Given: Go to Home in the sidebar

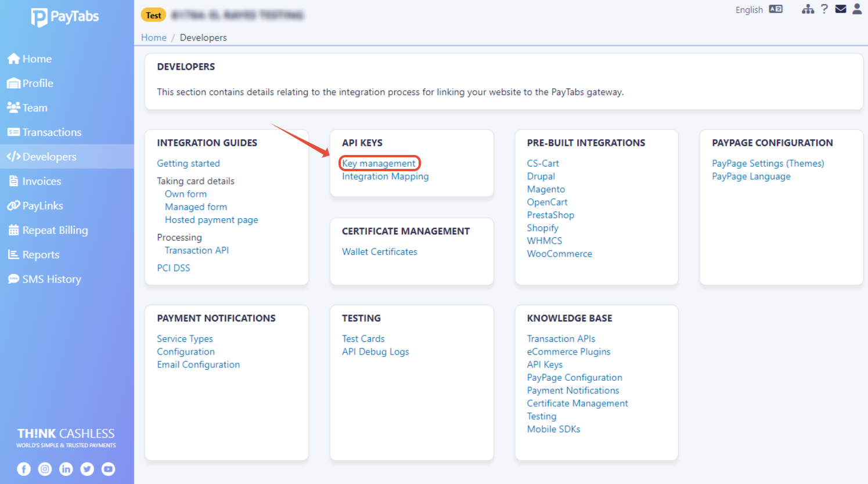Looking at the screenshot, I should click(x=67, y=59).
